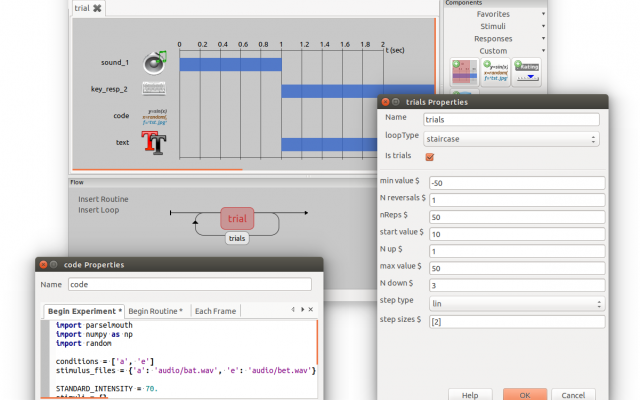Click the 'STANDARD_INTENSITY = 70.' code line
Screen dimensions: 640x400
(107, 389)
